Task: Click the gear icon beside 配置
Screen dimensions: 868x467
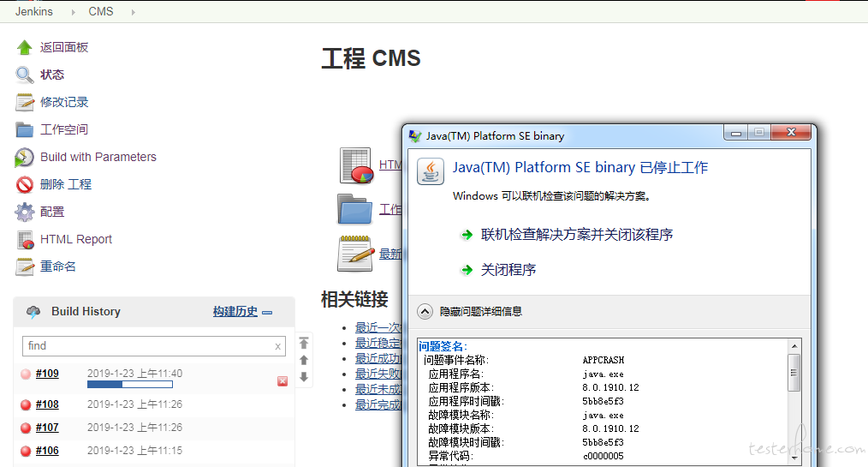Action: coord(24,212)
